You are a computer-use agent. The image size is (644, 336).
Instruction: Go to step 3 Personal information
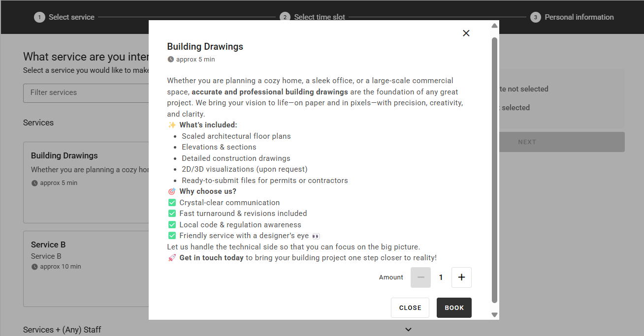[579, 17]
